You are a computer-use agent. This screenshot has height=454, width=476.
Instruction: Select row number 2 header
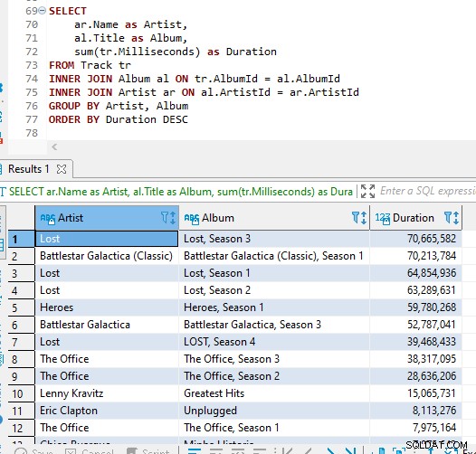21,256
